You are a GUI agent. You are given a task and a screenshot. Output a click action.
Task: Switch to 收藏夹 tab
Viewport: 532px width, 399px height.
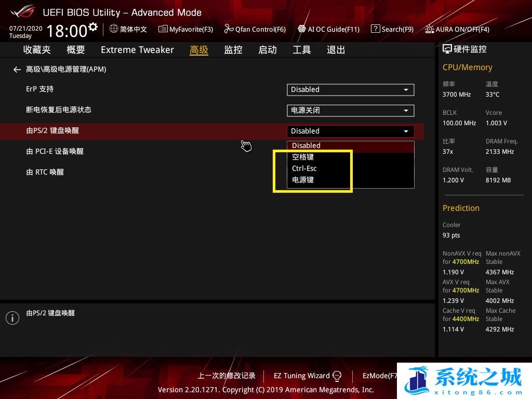point(37,50)
